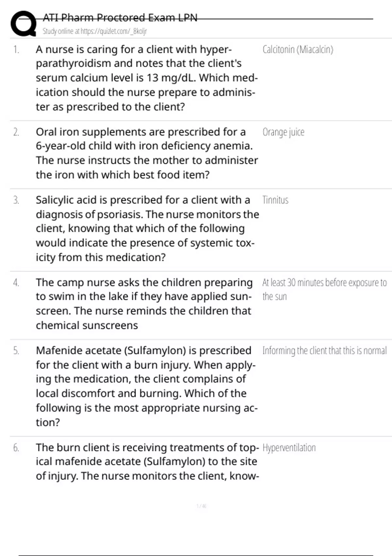Click the oral iron supplements question
Image resolution: width=392 pixels, height=556 pixels.
coord(147,153)
